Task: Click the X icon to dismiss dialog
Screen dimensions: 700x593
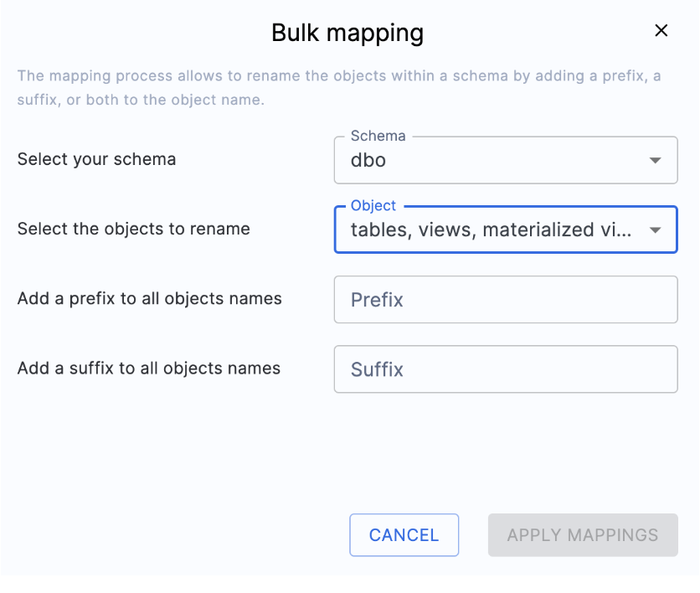Action: 661,30
